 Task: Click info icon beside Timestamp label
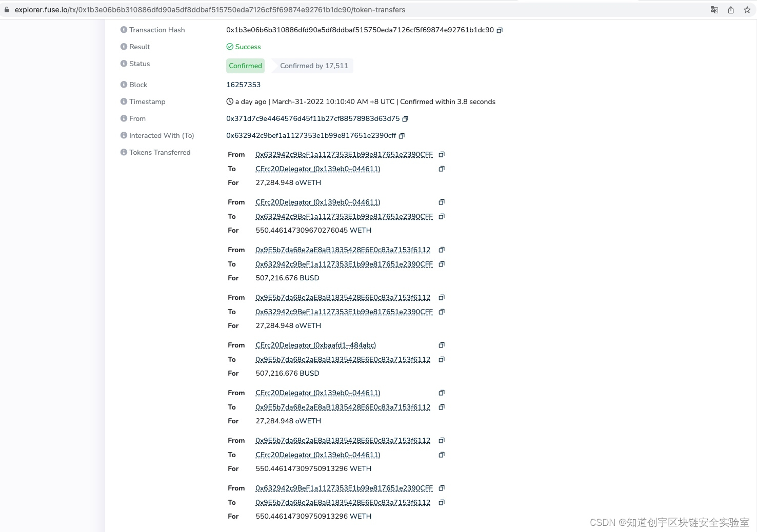[x=124, y=101]
